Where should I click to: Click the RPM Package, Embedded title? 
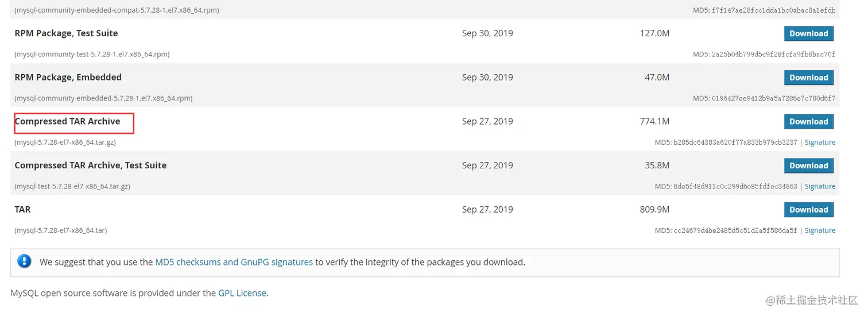click(68, 77)
